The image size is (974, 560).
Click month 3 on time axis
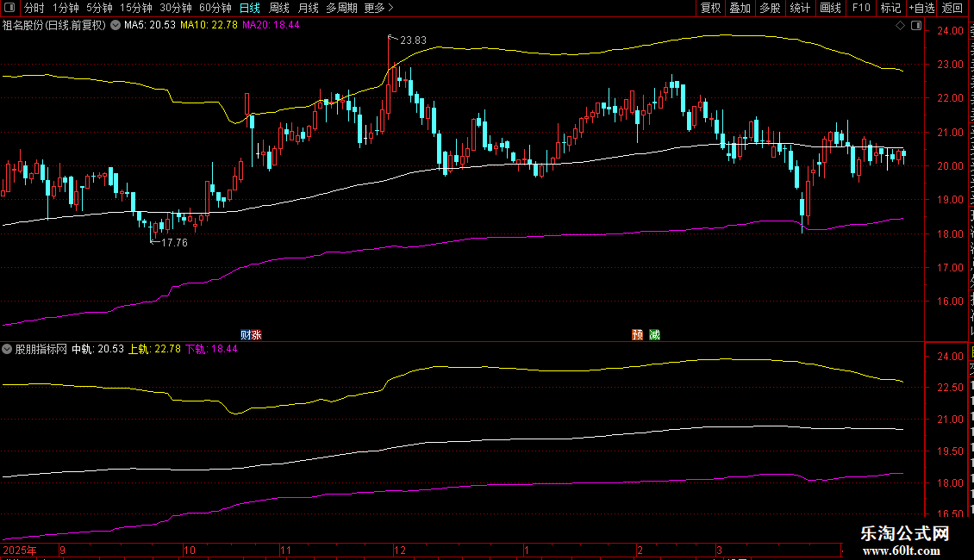[x=720, y=550]
